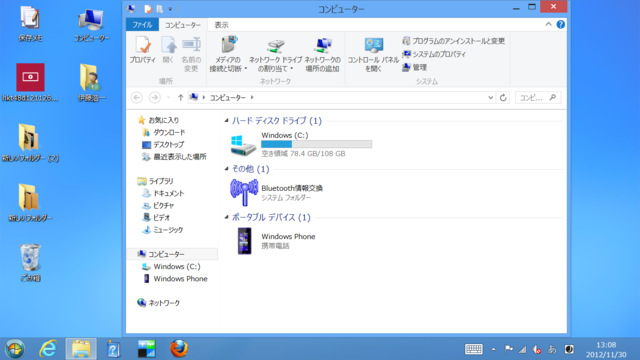Click the quick access new folder icon
The width and height of the screenshot is (640, 360).
click(x=159, y=9)
